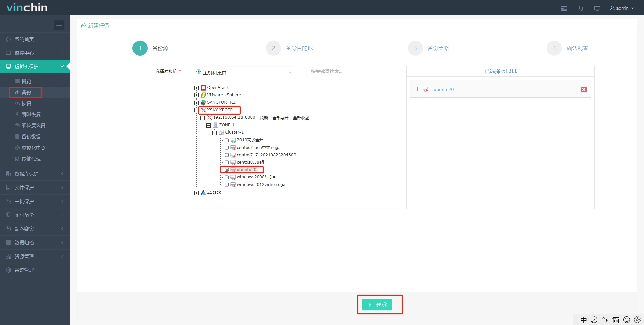Click the 下一步 next step button

[x=377, y=305]
